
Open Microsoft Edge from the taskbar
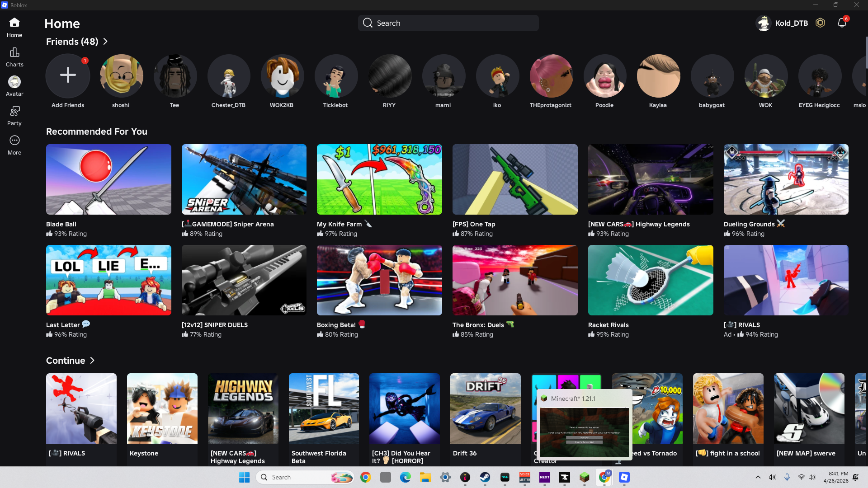tap(406, 477)
